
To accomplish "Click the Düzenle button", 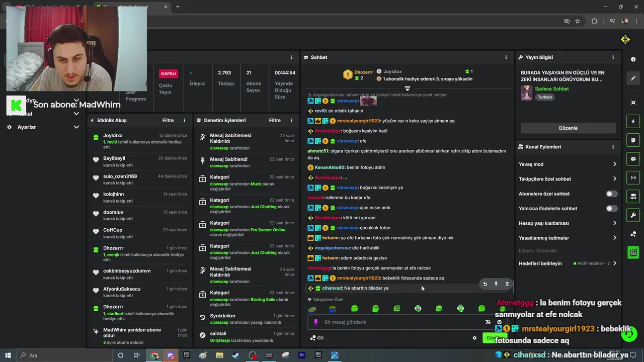I will click(568, 128).
